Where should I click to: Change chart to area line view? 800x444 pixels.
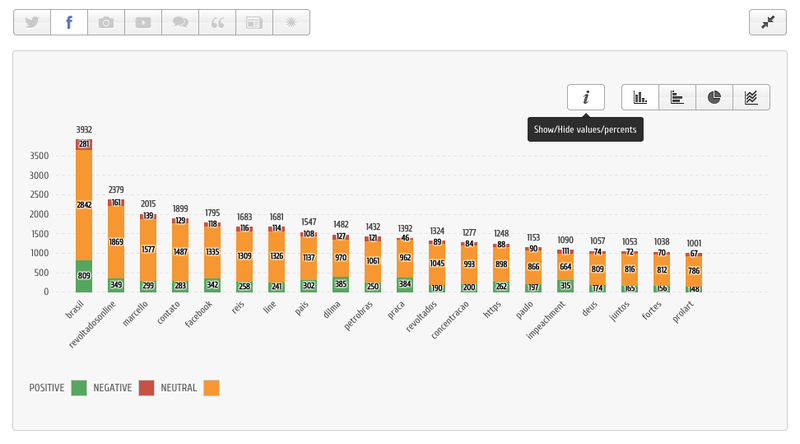click(x=751, y=97)
